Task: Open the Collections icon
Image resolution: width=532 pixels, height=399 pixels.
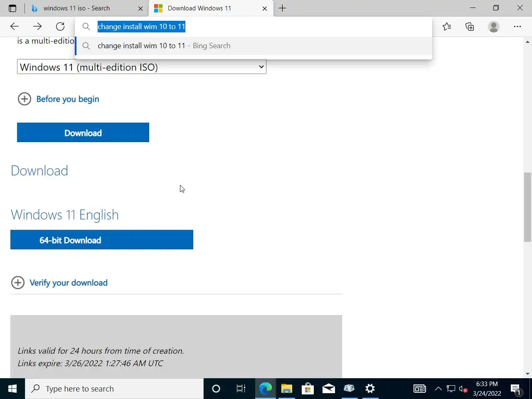Action: coord(470,27)
